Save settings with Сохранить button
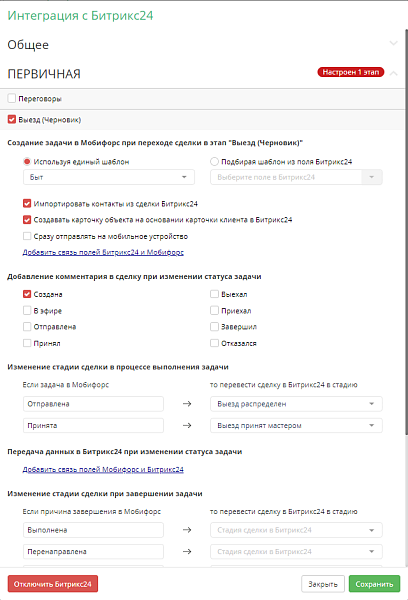The height and width of the screenshot is (600, 408). pos(374,584)
